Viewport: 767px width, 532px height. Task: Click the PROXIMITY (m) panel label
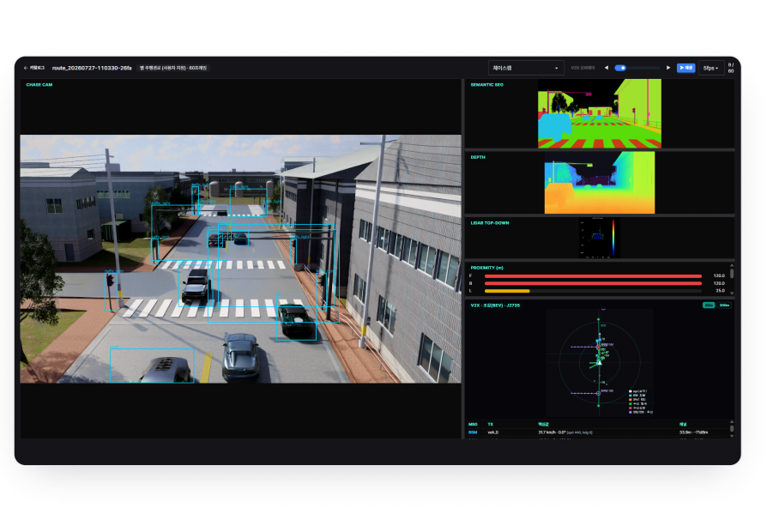coord(486,268)
